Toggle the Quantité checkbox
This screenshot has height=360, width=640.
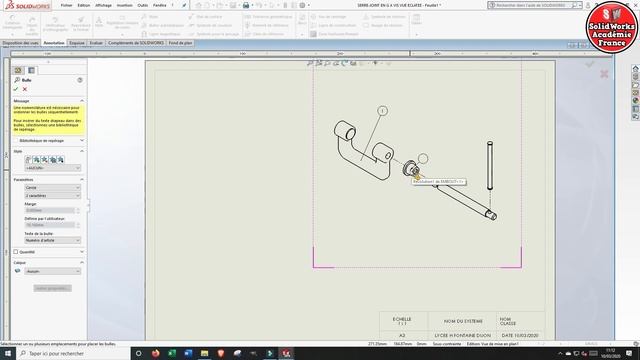16,252
